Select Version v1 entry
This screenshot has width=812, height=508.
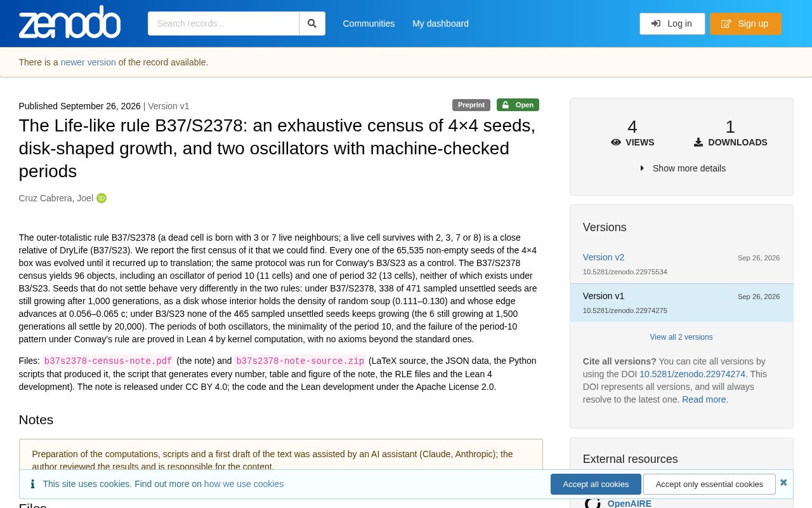click(x=681, y=303)
